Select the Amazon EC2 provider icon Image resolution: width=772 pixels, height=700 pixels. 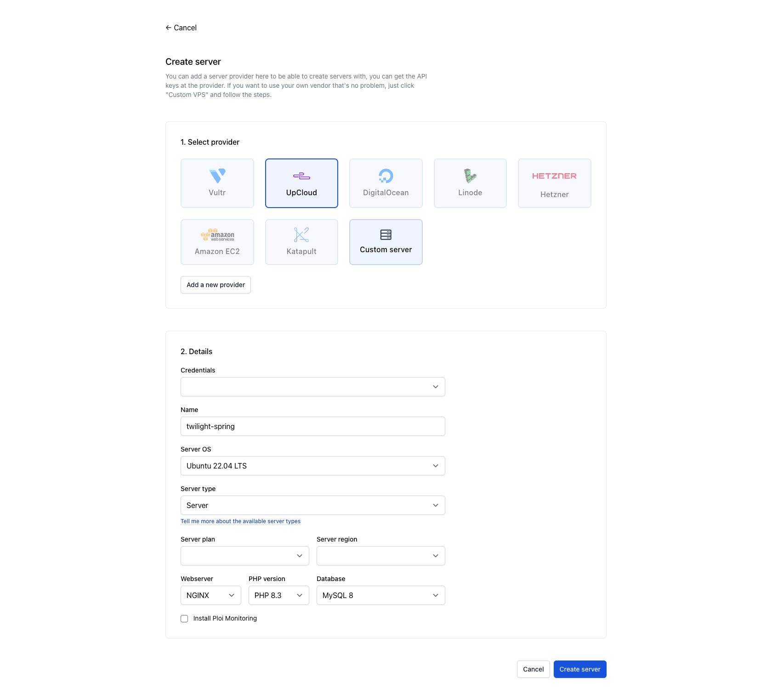click(x=217, y=242)
